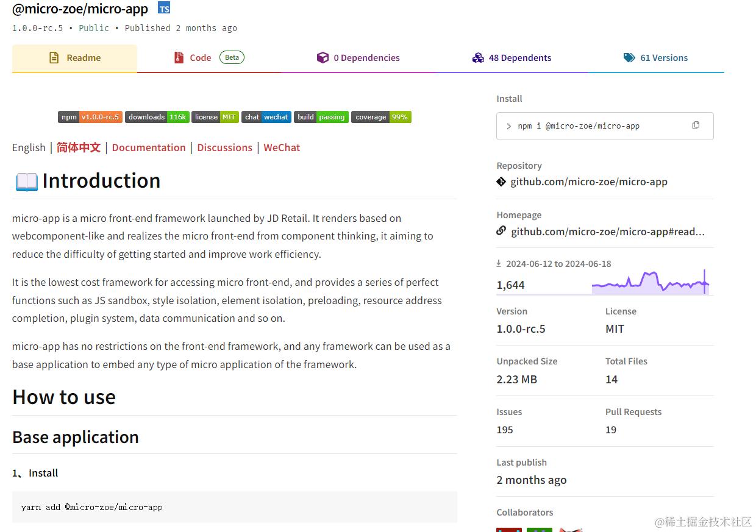Click the second collaborator avatar
This screenshot has height=532, width=756.
540,530
